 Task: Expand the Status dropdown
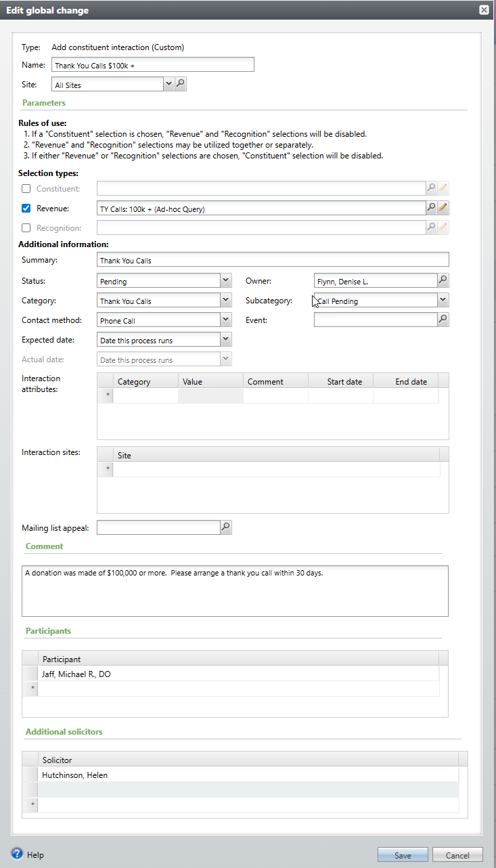pyautogui.click(x=226, y=281)
